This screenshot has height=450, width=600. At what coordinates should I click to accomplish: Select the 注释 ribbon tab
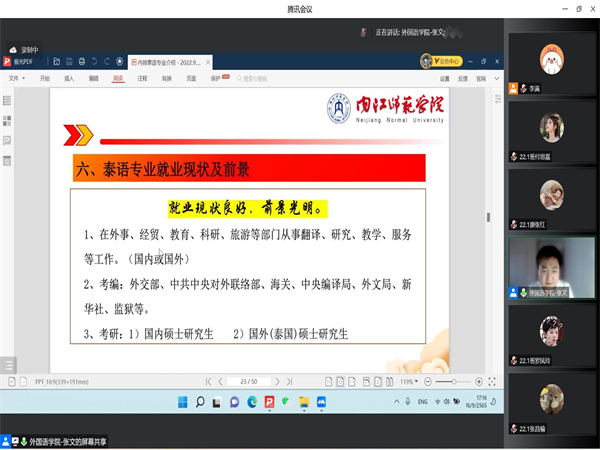click(x=142, y=77)
